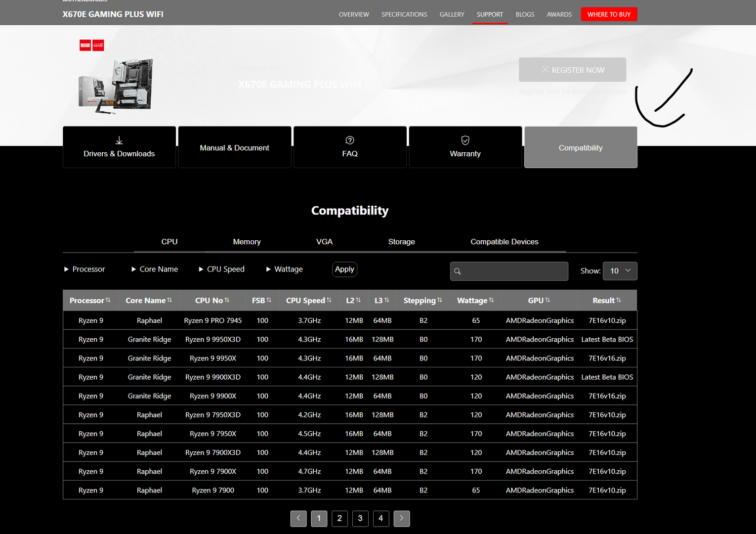This screenshot has width=756, height=534.
Task: Switch to the Compatible Devices tab
Action: (504, 242)
